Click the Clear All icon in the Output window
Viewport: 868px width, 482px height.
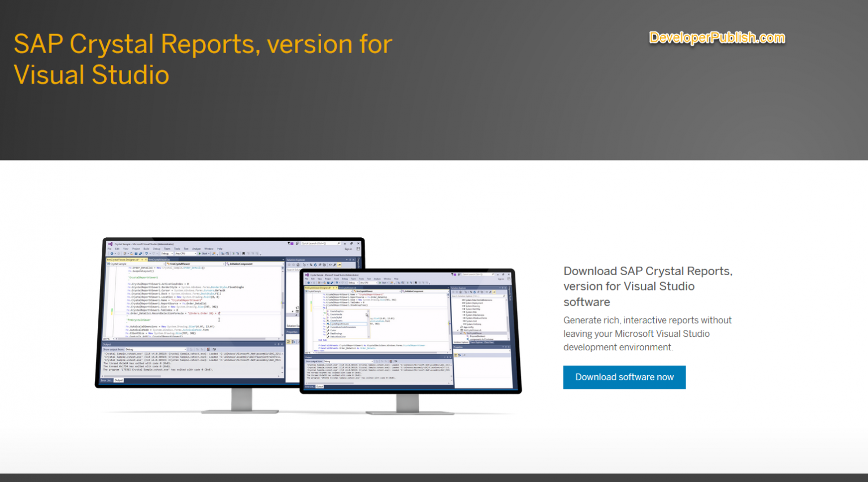click(208, 349)
